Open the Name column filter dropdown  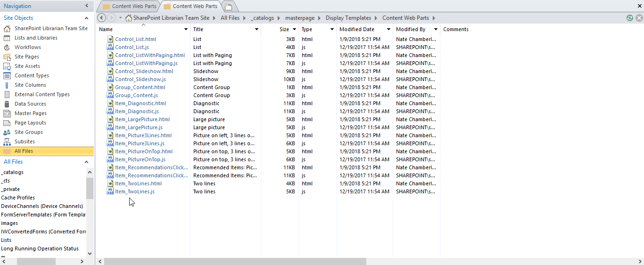186,29
